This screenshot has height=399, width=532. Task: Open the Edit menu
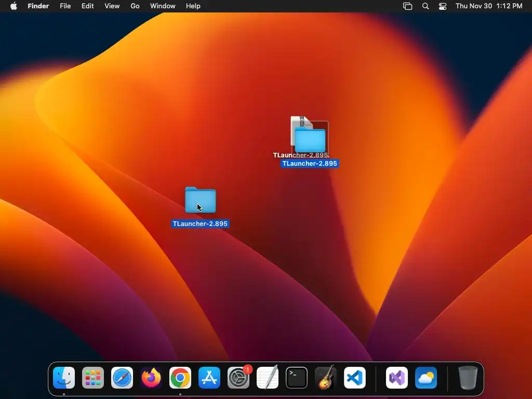point(87,6)
